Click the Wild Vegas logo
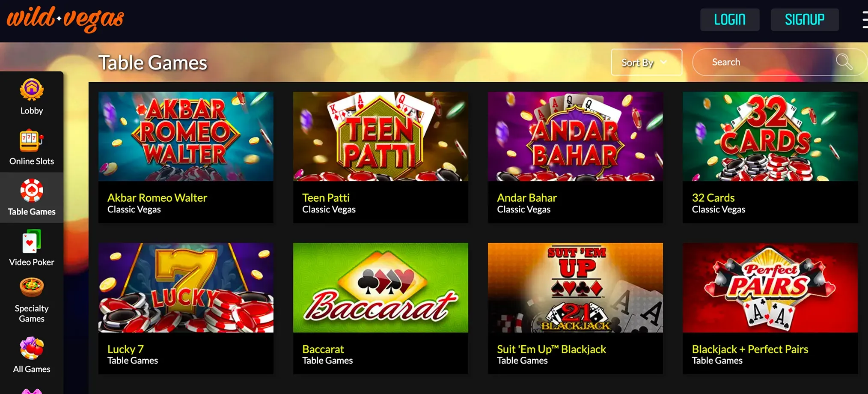The height and width of the screenshot is (394, 868). (x=65, y=19)
